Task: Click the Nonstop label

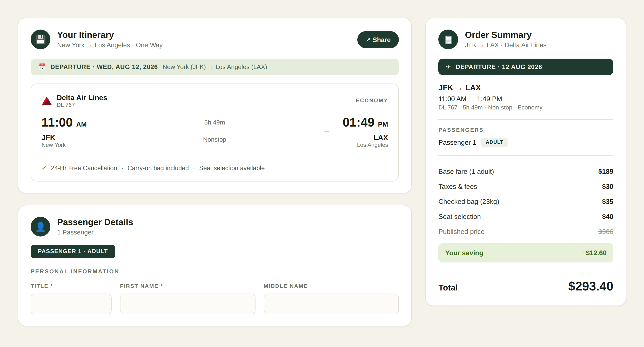Action: point(214,140)
